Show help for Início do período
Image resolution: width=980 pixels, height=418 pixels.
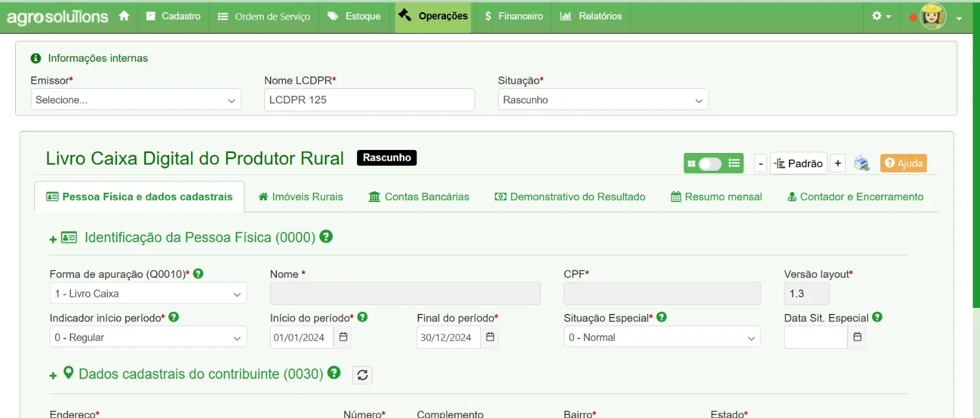[x=363, y=317]
